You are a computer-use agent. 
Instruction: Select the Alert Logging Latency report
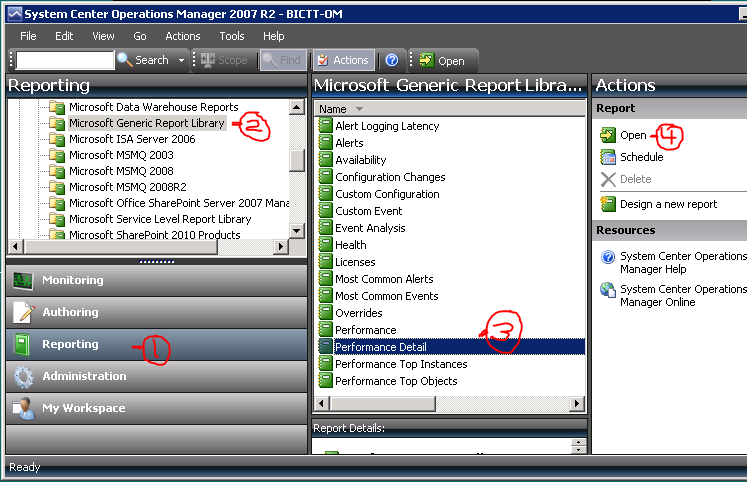[387, 126]
